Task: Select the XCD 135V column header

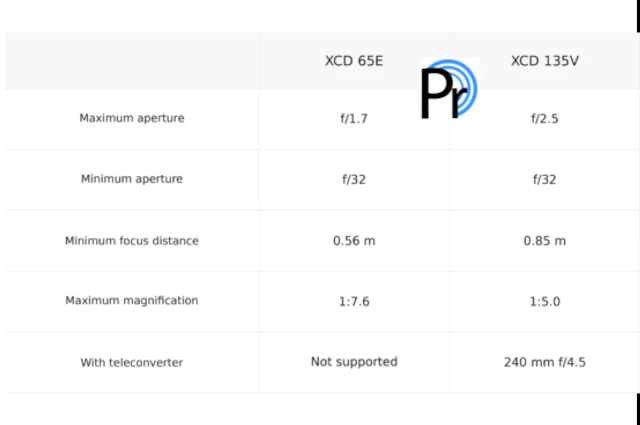Action: click(544, 61)
